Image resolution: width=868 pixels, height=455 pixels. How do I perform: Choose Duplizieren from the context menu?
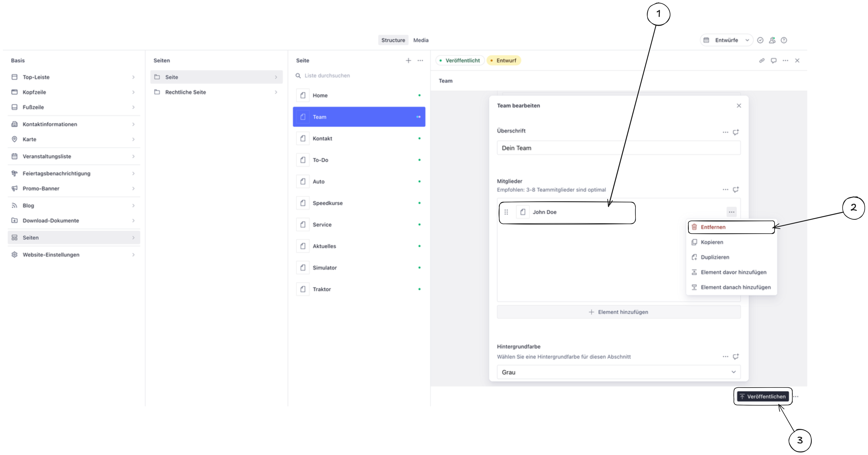pyautogui.click(x=715, y=257)
